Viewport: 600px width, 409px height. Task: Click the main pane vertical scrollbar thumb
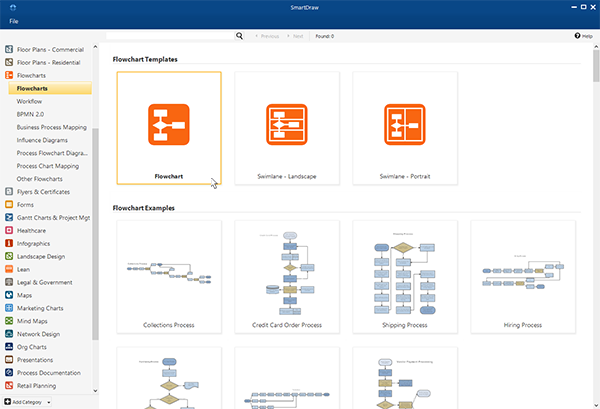[596, 66]
